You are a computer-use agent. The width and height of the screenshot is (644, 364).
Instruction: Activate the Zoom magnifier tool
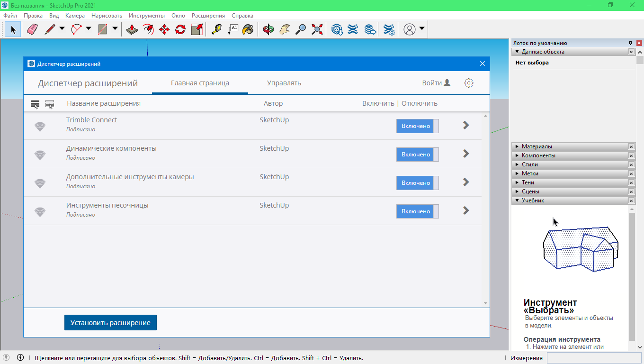coord(301,29)
